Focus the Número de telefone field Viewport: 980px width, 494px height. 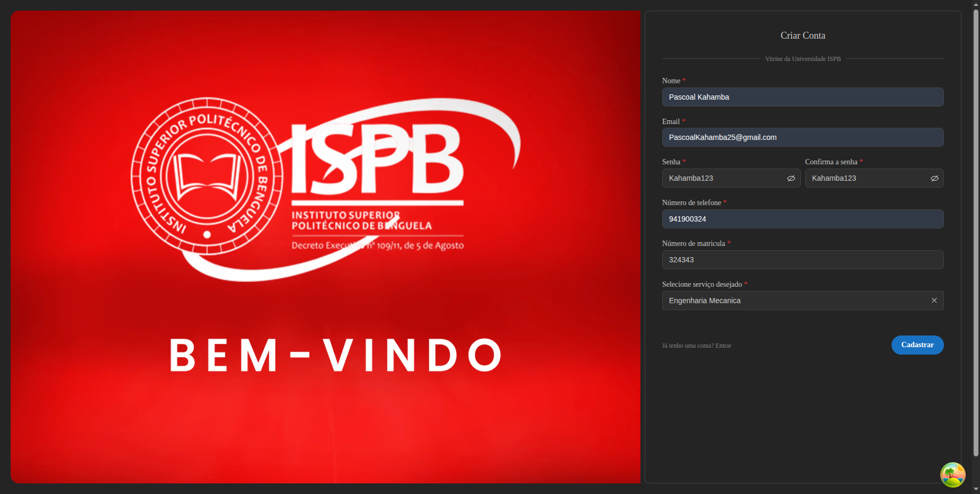point(803,219)
